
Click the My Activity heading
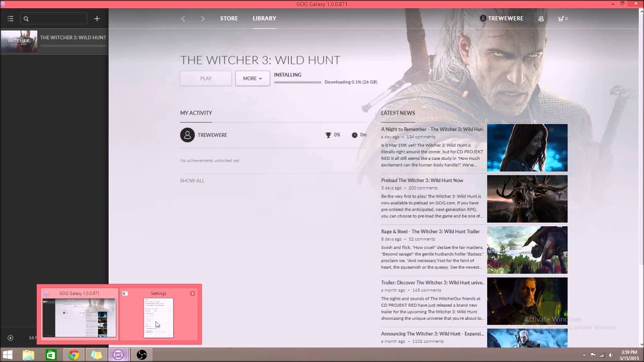pos(196,113)
